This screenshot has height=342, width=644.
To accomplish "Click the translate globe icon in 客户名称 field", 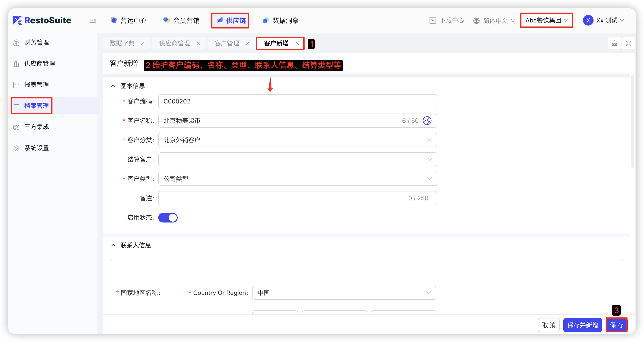I will pyautogui.click(x=427, y=121).
